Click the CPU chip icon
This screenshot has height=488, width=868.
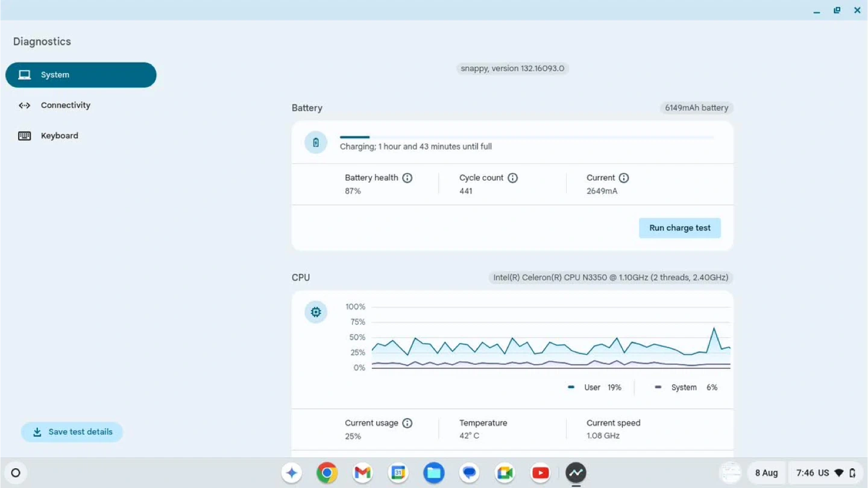pyautogui.click(x=315, y=312)
